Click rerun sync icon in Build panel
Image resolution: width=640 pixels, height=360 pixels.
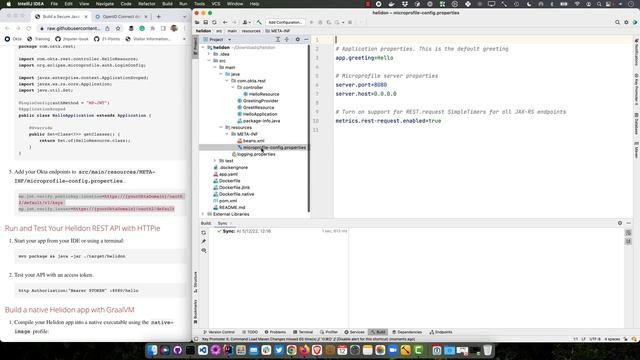pos(204,233)
